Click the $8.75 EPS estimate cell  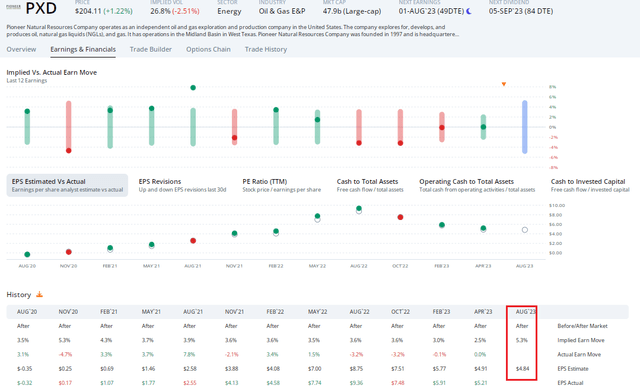pyautogui.click(x=356, y=369)
